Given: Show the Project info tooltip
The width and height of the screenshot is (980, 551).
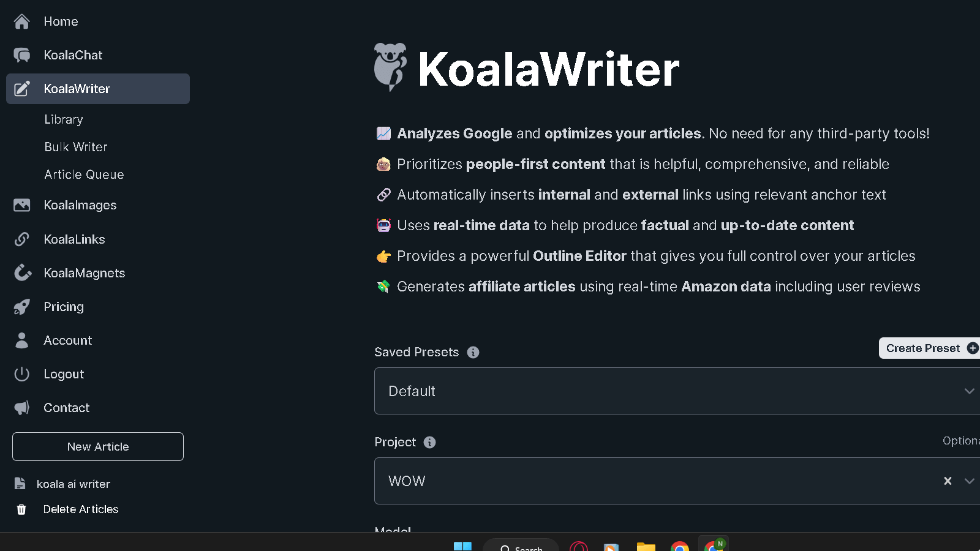Looking at the screenshot, I should click(x=429, y=442).
